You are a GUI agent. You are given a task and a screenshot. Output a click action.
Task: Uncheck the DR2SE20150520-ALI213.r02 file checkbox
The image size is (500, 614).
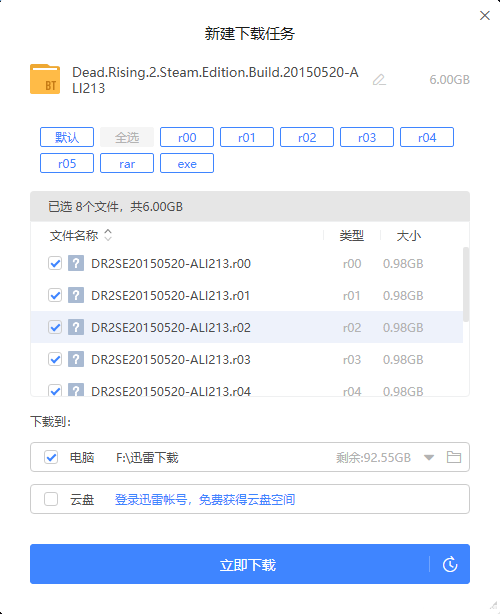click(55, 327)
